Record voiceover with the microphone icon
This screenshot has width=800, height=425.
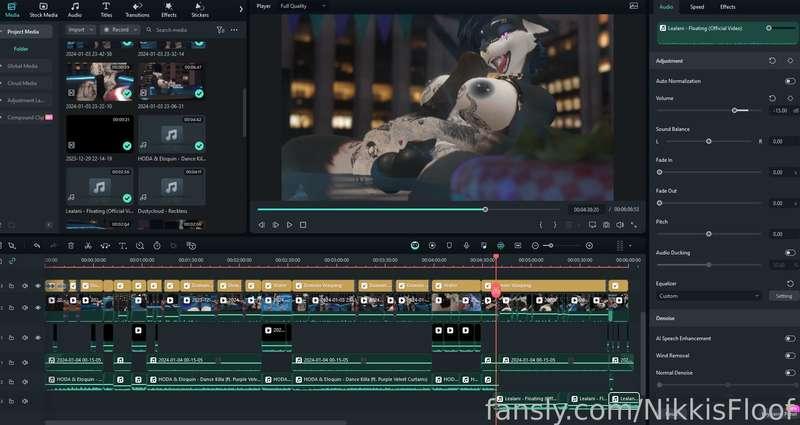point(466,246)
